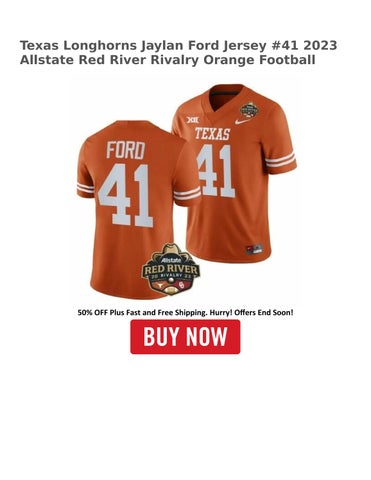Click the Longhorns logo inside the rivalry badge
Image resolution: width=371 pixels, height=480 pixels.
[159, 285]
